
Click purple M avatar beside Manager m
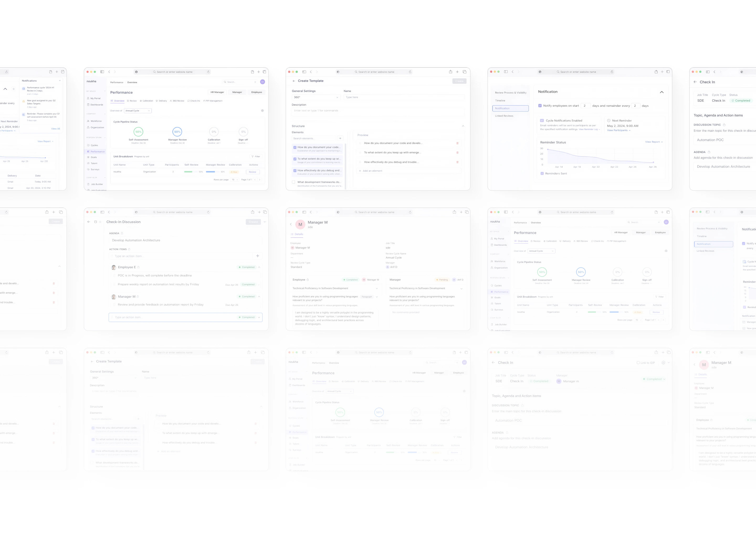(559, 381)
